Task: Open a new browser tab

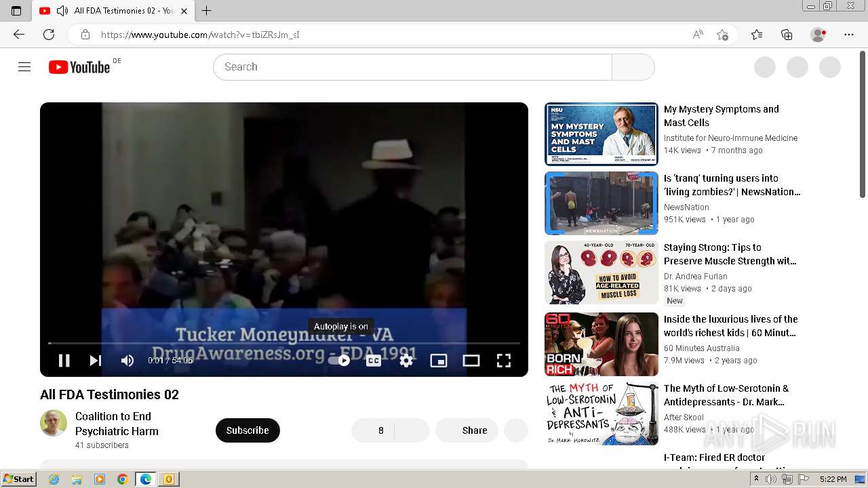Action: 207,11
